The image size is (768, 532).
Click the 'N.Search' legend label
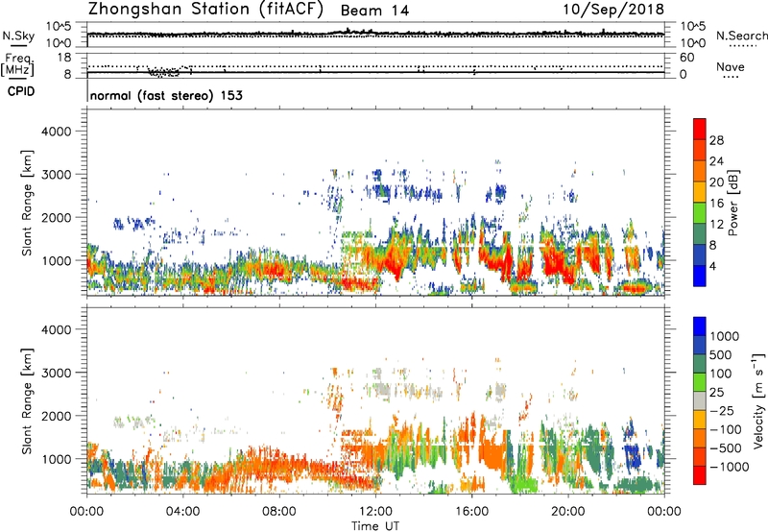click(741, 36)
